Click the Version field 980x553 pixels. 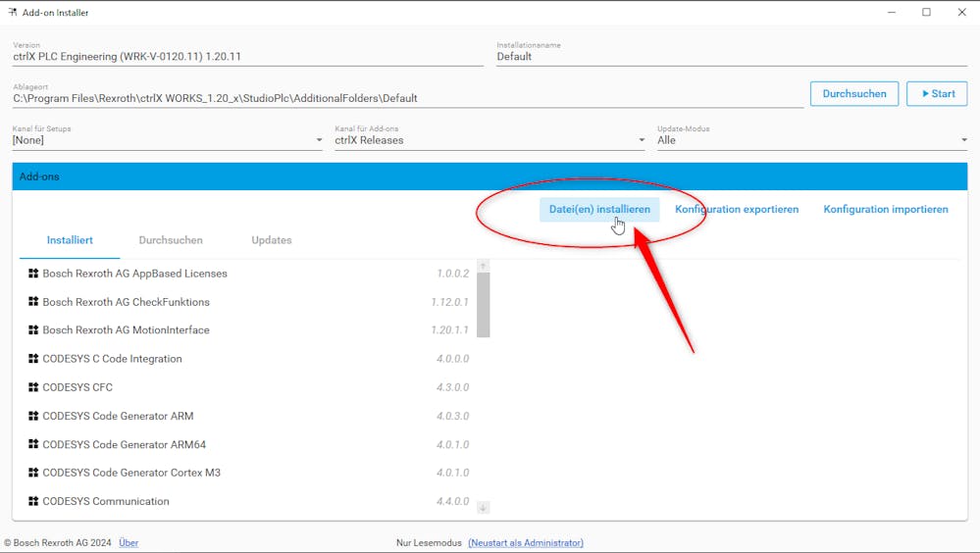click(248, 56)
